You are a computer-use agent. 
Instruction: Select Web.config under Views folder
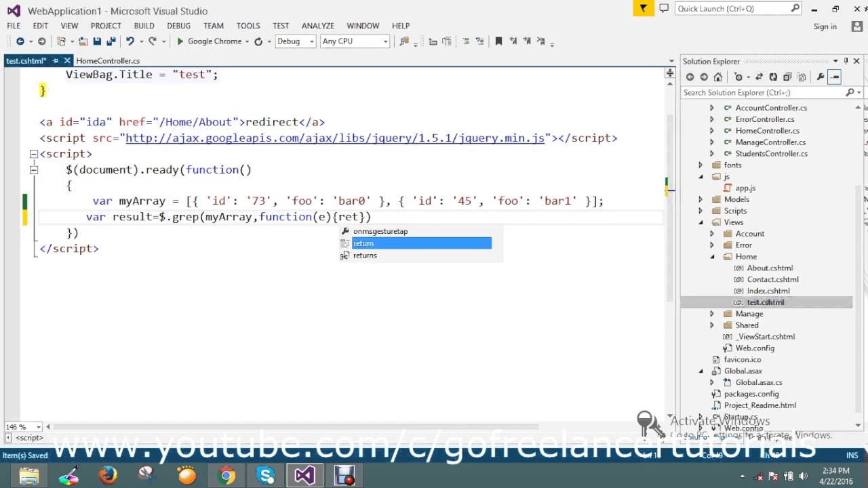point(755,348)
